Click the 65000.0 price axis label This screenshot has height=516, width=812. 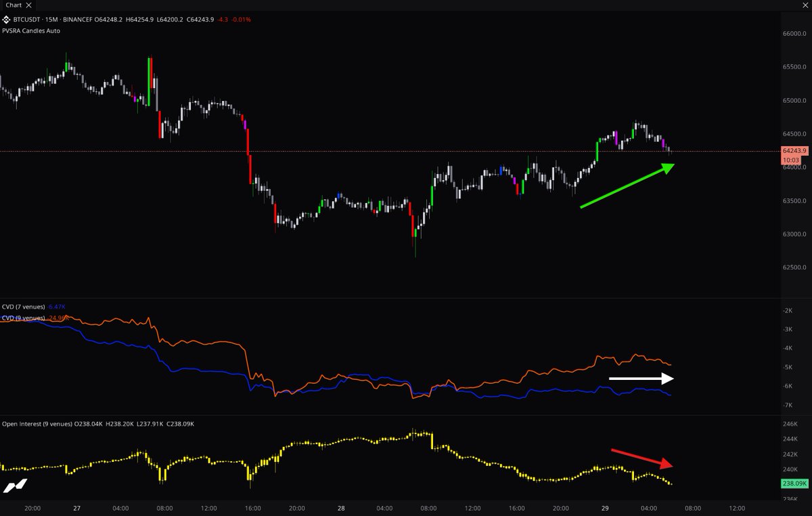(x=795, y=100)
